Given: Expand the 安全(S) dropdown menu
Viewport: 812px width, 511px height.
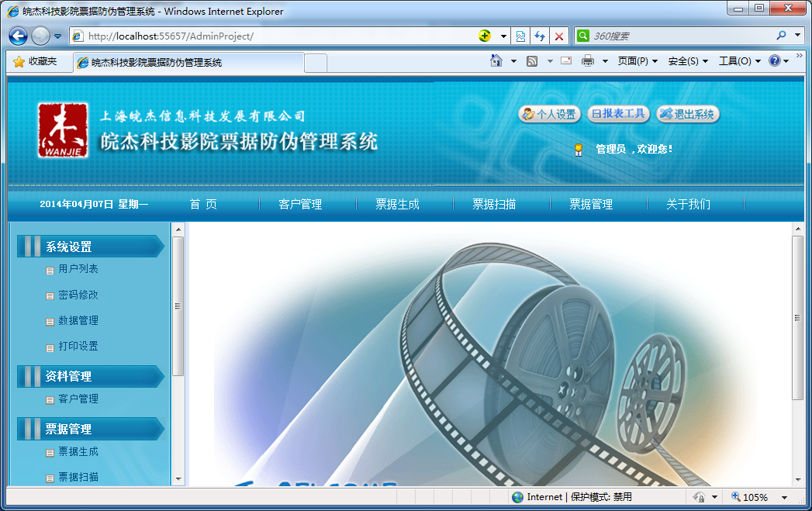Looking at the screenshot, I should [x=688, y=61].
